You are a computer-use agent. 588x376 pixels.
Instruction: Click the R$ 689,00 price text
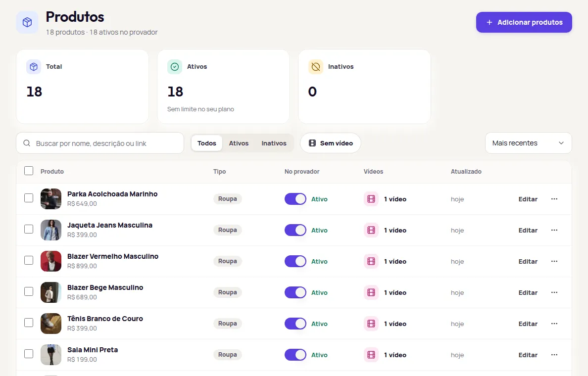coord(82,297)
